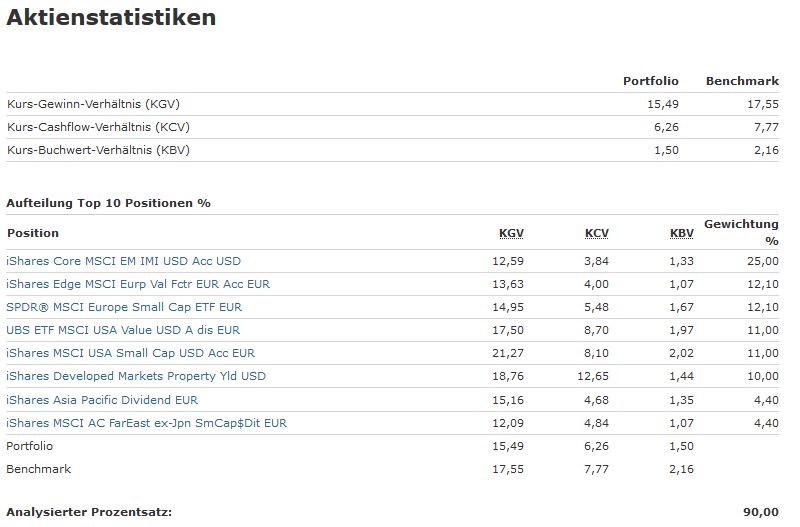Screen dimensions: 800x527
Task: Click the Position column header
Action: 33,233
